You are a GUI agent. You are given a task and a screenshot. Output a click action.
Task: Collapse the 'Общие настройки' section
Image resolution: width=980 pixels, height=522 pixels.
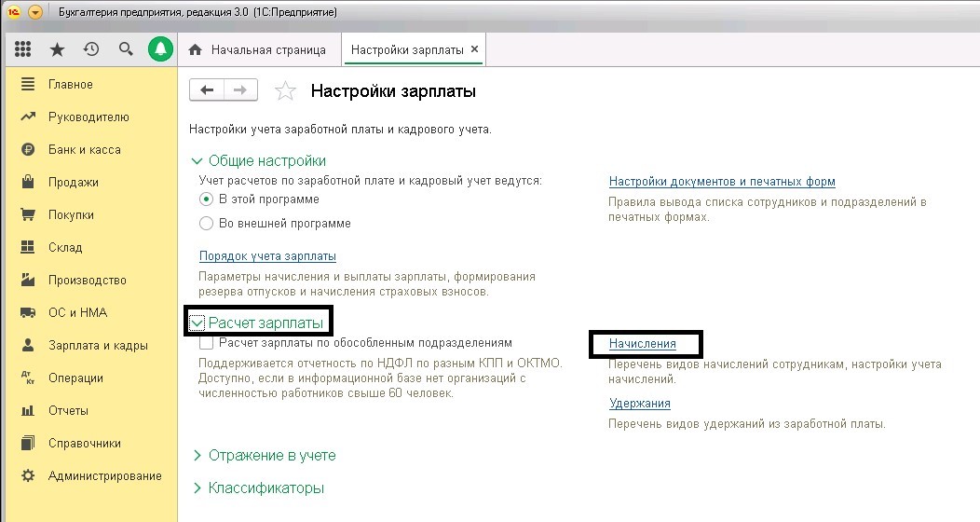(197, 160)
